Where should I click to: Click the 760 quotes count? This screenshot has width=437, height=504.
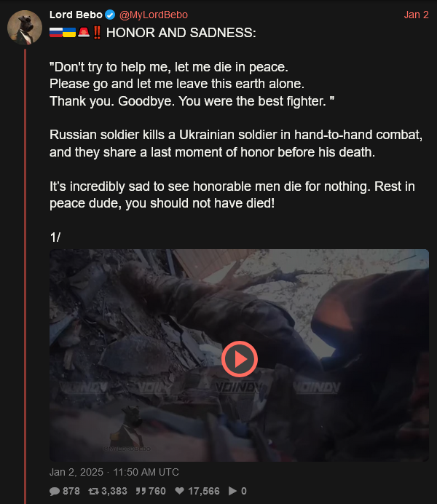(x=157, y=491)
